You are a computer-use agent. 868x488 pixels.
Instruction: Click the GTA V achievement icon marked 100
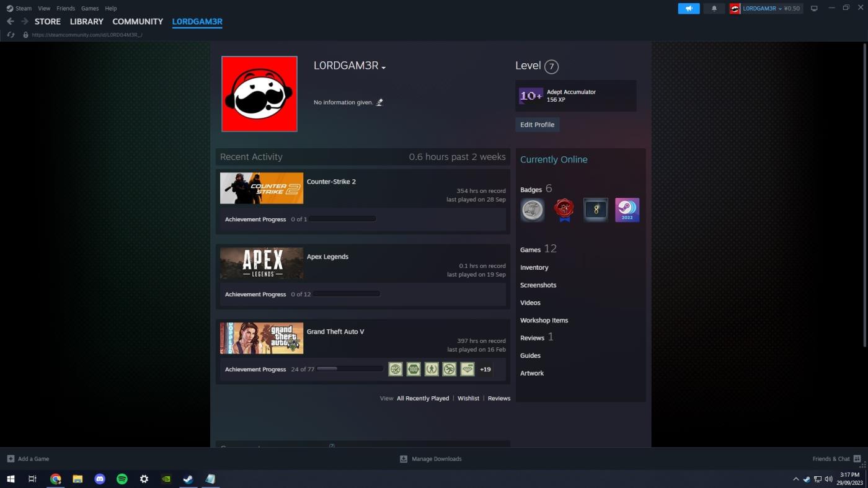[414, 370]
